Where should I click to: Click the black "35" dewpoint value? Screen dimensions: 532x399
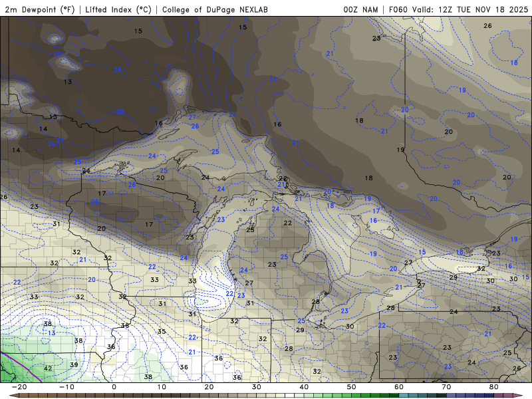pos(162,331)
